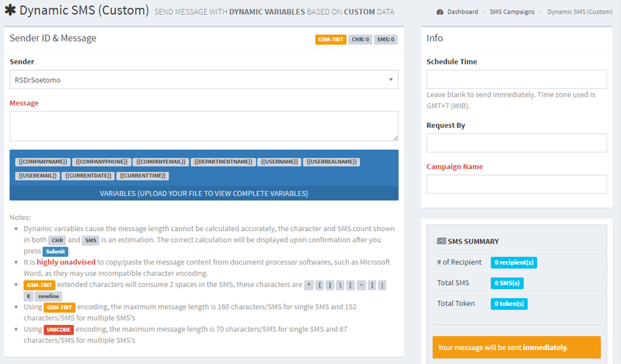Click the Request By input field

[516, 143]
